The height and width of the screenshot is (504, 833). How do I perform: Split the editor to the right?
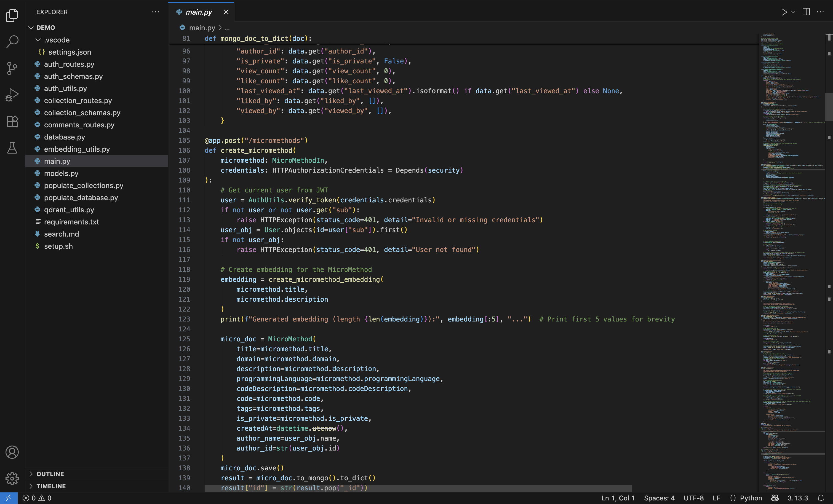tap(806, 12)
